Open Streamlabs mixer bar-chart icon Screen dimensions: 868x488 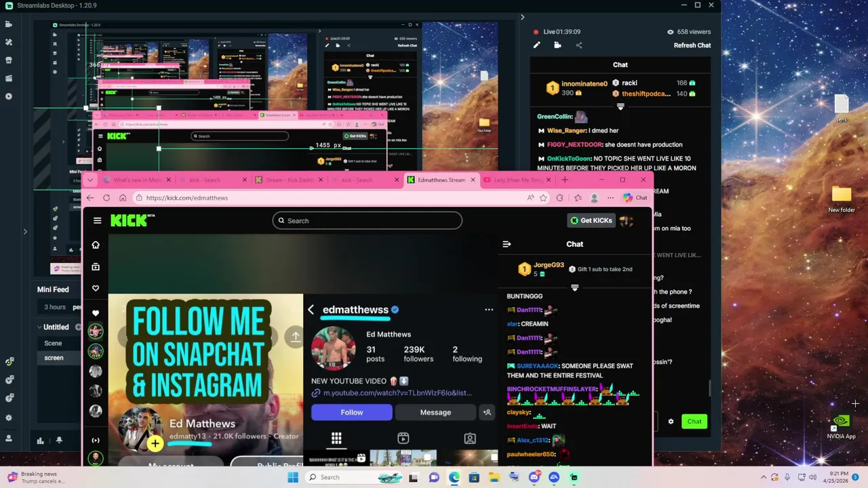click(x=40, y=441)
